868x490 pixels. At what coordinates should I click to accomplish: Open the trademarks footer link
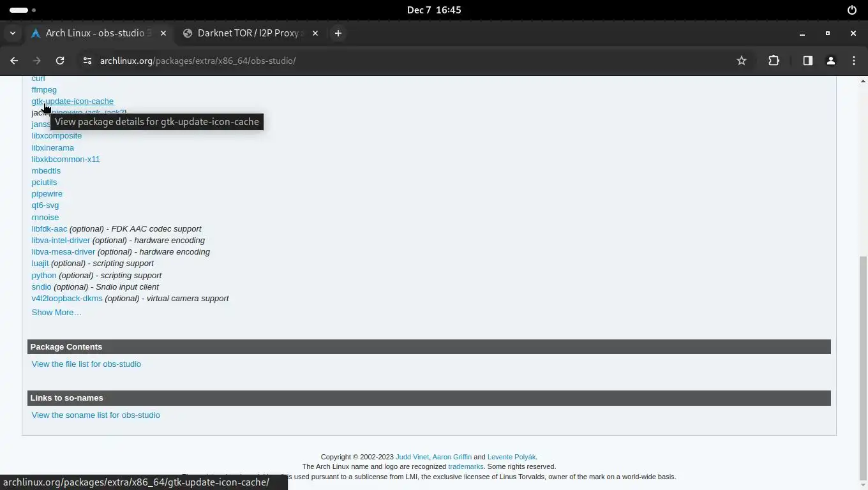pos(466,466)
